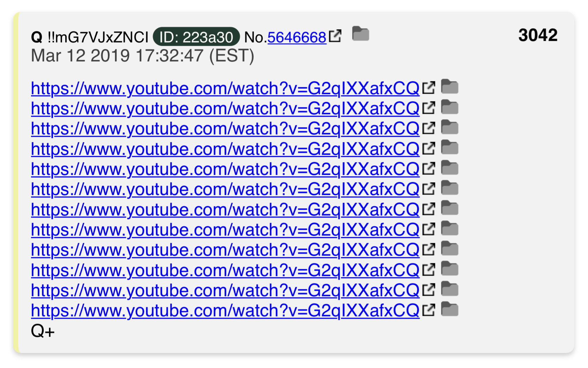588x368 pixels.
Task: Open the seventh YouTube link
Action: [225, 209]
